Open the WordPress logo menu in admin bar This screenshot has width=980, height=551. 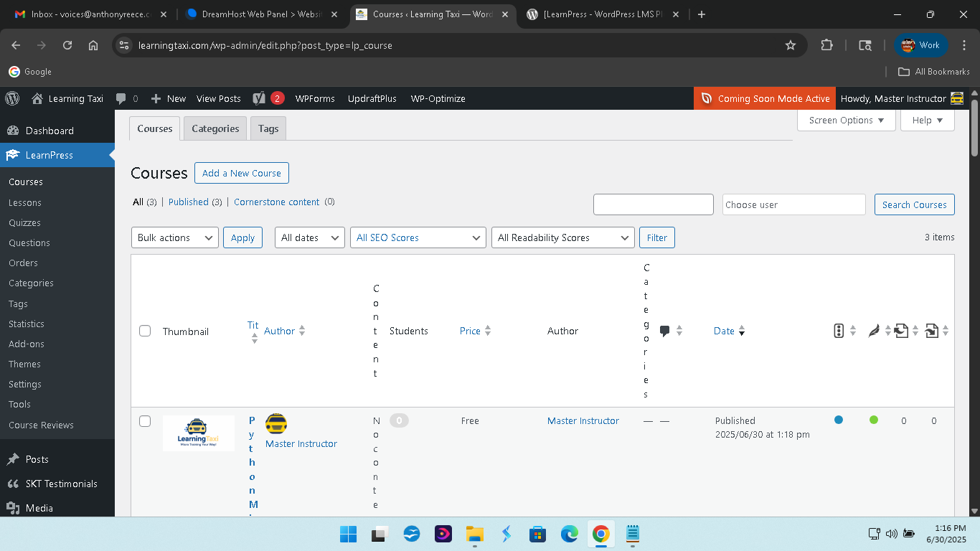point(12,98)
